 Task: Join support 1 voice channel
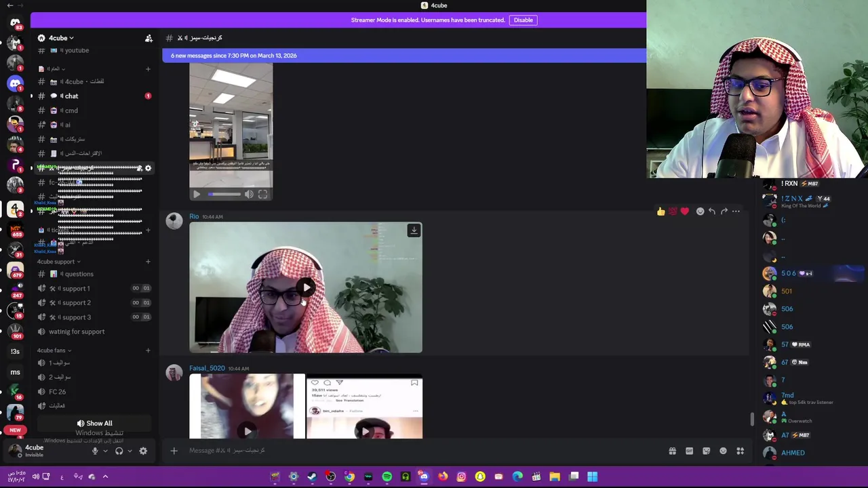[95, 289]
